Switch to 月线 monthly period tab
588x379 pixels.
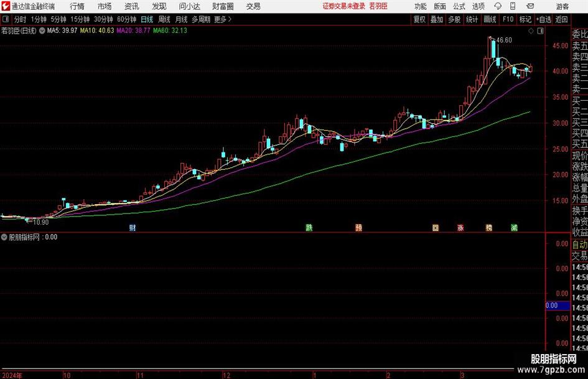pos(181,19)
